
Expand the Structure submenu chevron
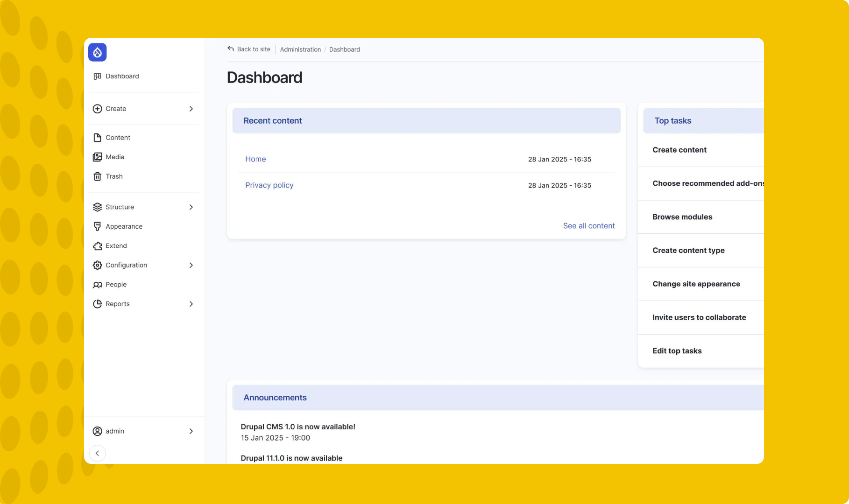[x=191, y=207]
